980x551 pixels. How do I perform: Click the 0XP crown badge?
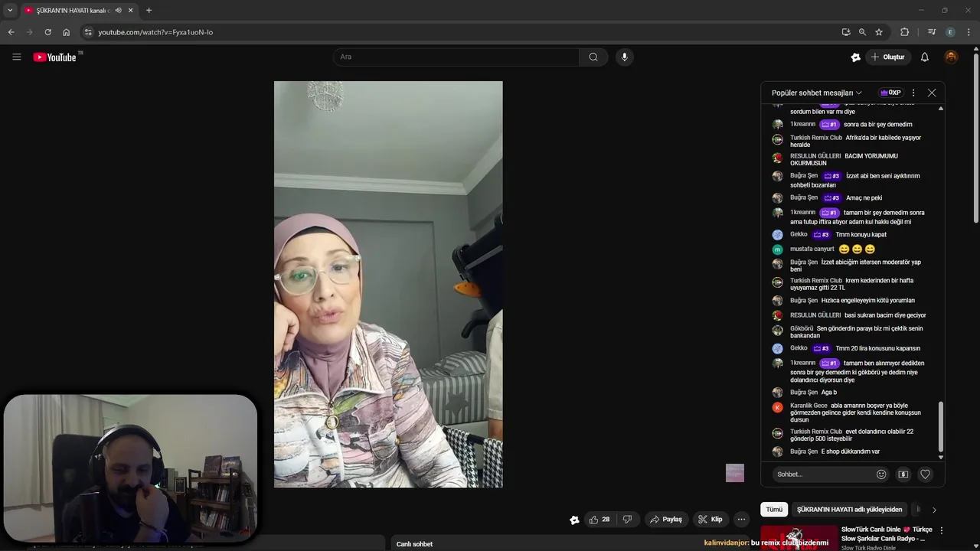pyautogui.click(x=890, y=93)
